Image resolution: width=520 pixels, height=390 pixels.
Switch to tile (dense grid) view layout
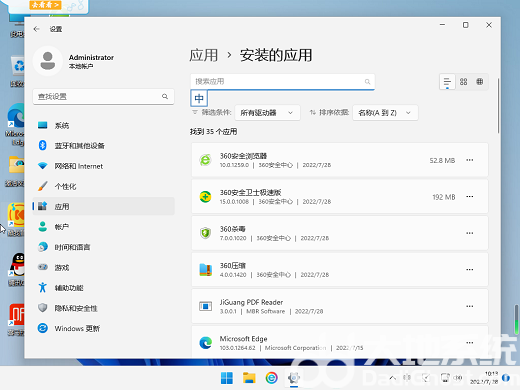[x=480, y=82]
